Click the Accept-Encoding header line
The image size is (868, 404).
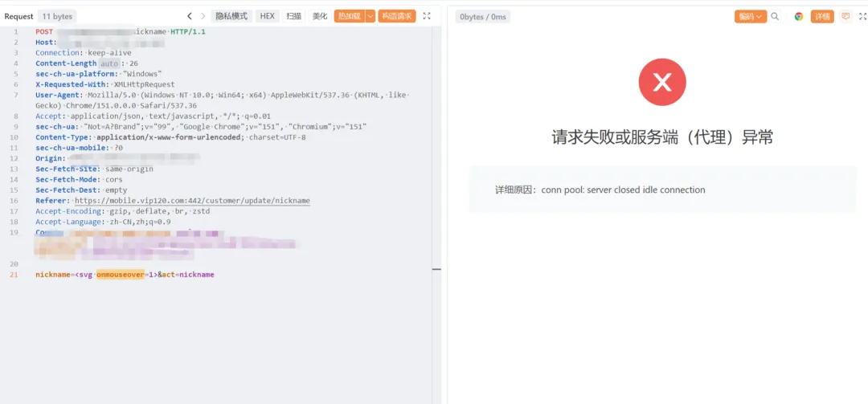(x=123, y=211)
